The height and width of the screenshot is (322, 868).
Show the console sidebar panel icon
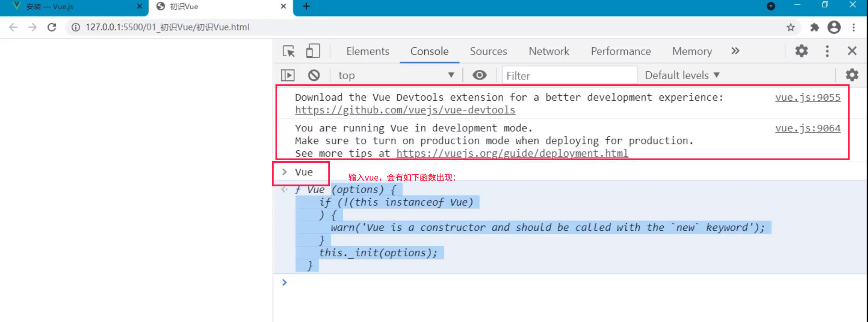click(x=288, y=75)
